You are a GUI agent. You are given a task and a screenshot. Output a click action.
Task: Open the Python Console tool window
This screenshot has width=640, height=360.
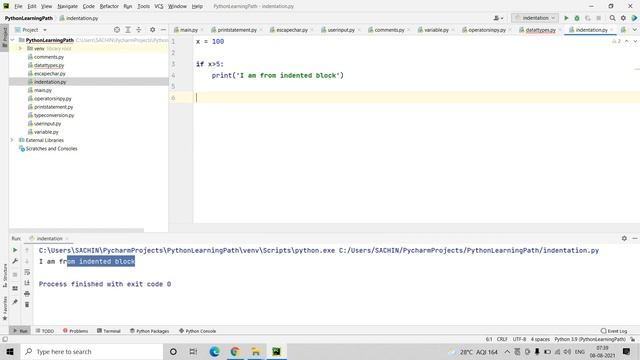tap(198, 331)
